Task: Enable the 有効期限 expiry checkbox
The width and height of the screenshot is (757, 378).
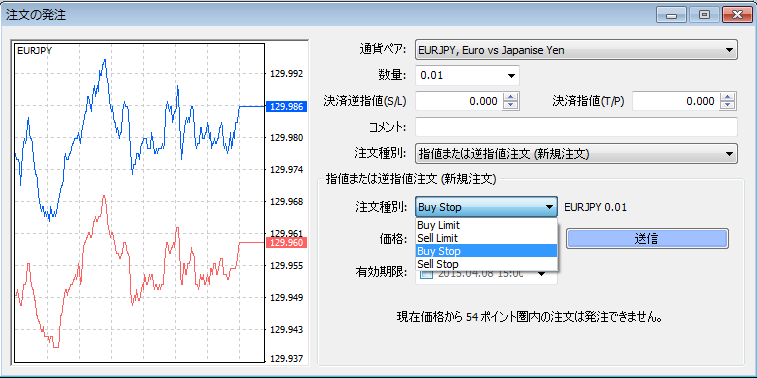Action: tap(426, 275)
